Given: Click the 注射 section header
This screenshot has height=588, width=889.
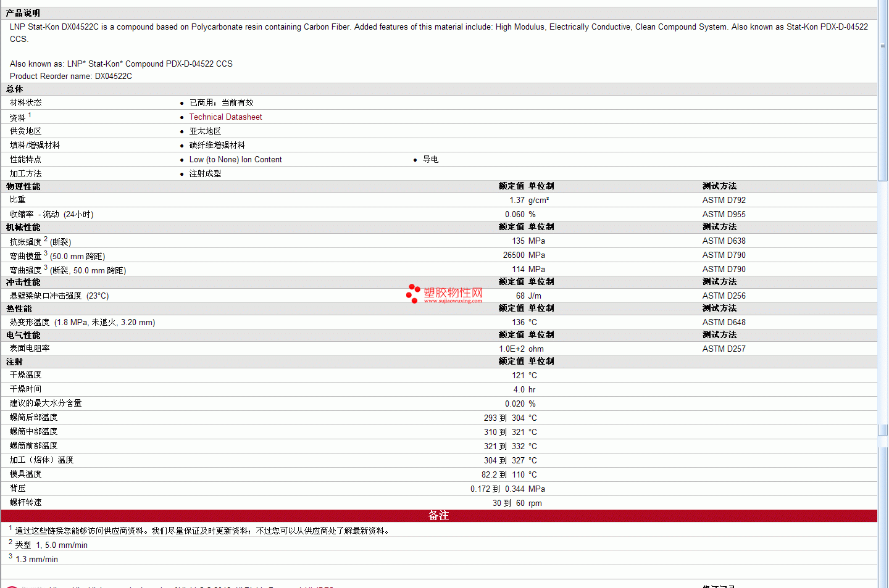Looking at the screenshot, I should (14, 362).
